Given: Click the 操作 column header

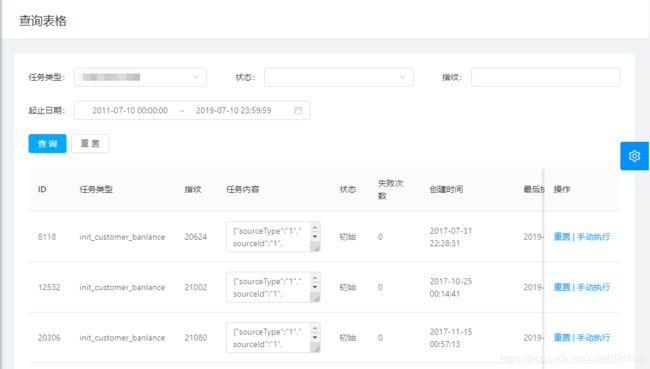Looking at the screenshot, I should pyautogui.click(x=562, y=189).
